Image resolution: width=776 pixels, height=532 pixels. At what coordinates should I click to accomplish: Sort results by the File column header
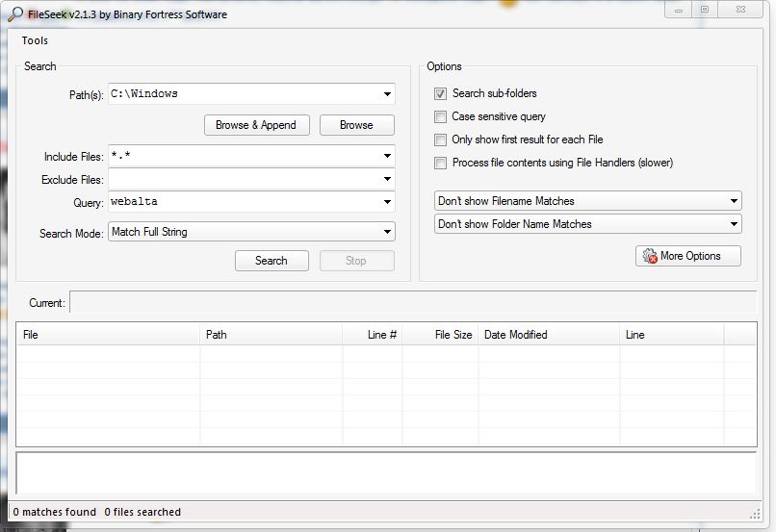pyautogui.click(x=109, y=335)
